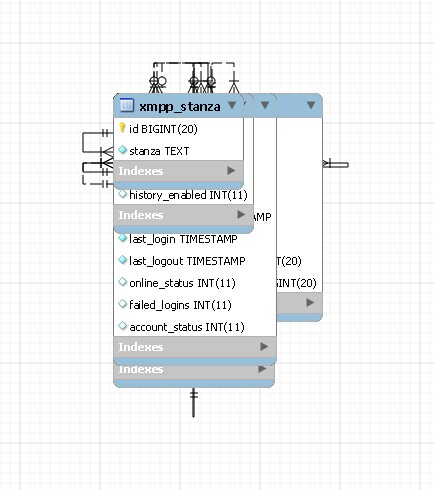
Task: Expand Indexes below the history_enabled column
Action: coord(241,215)
